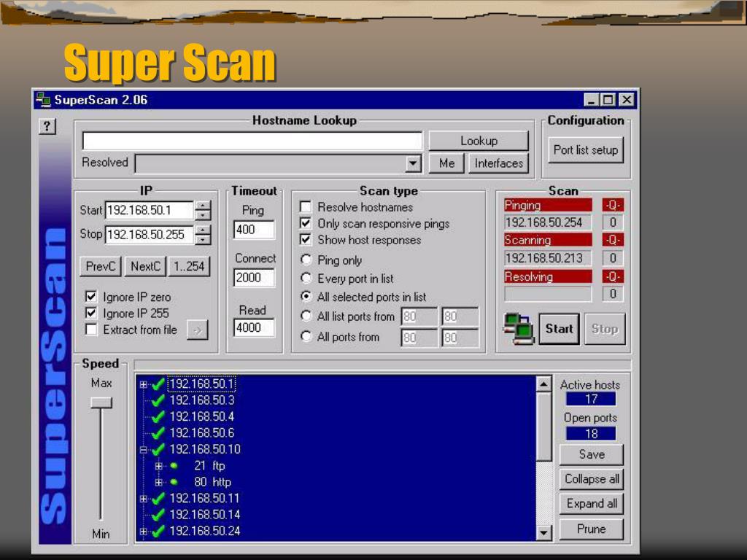Click the Start IP spinner arrows
Screen dimensions: 747x560
click(203, 210)
